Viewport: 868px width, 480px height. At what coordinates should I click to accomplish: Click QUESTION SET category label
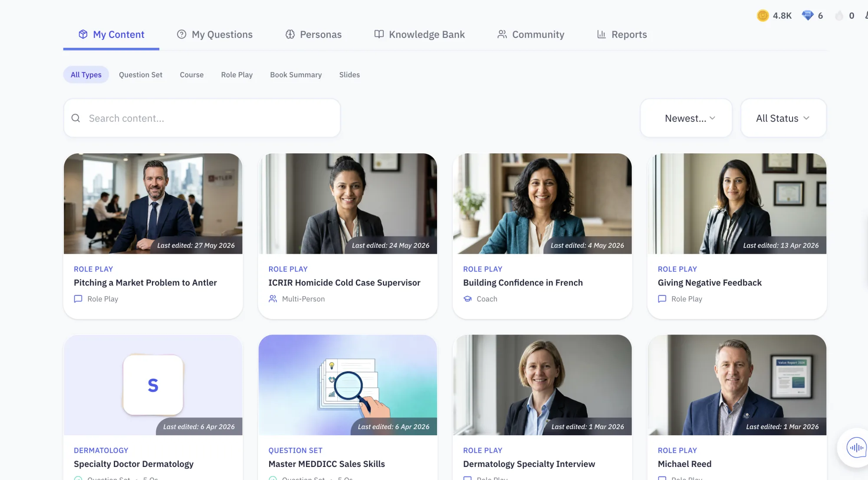click(x=295, y=450)
